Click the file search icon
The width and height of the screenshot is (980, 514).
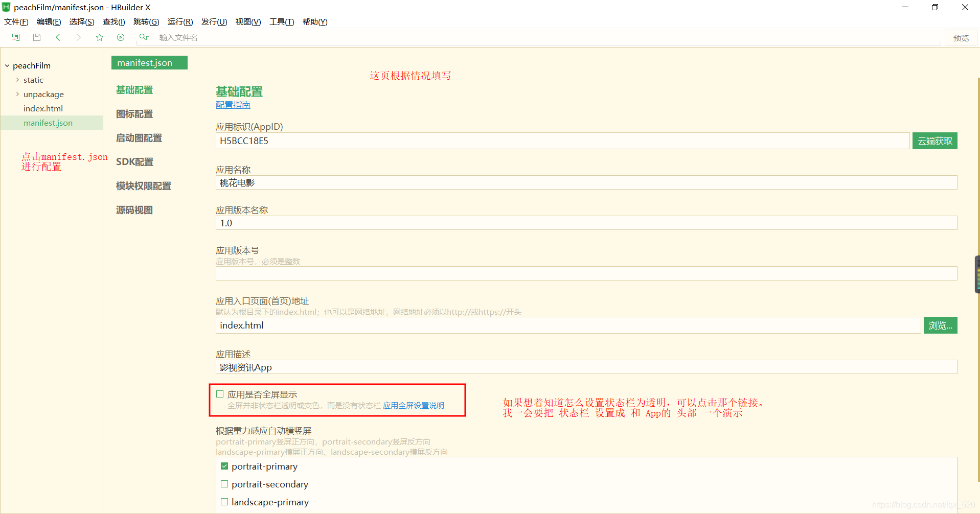pyautogui.click(x=144, y=37)
